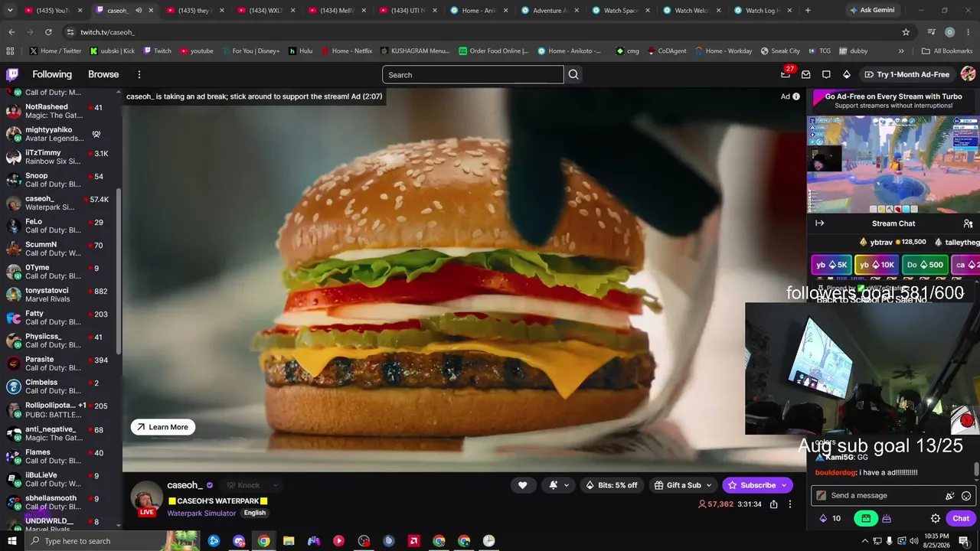Screen dimensions: 980x551
Task: Click the green channel points reward icon
Action: coord(866,518)
